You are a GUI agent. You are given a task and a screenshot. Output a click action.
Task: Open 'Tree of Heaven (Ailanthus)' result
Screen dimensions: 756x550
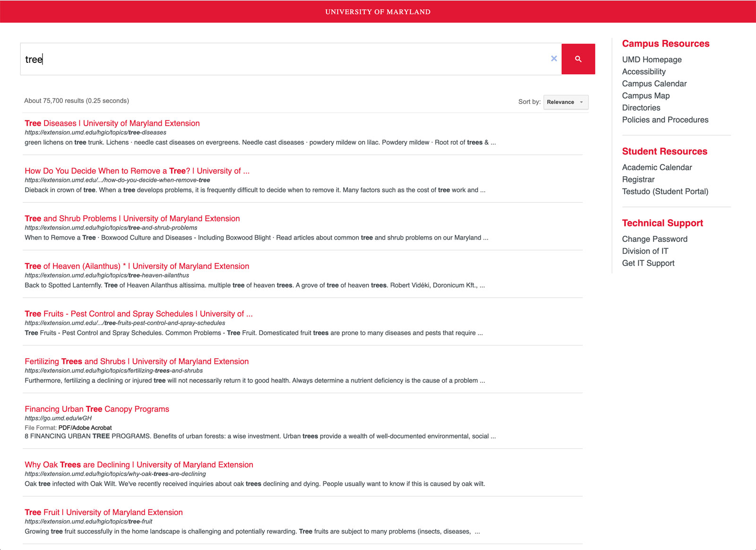137,266
